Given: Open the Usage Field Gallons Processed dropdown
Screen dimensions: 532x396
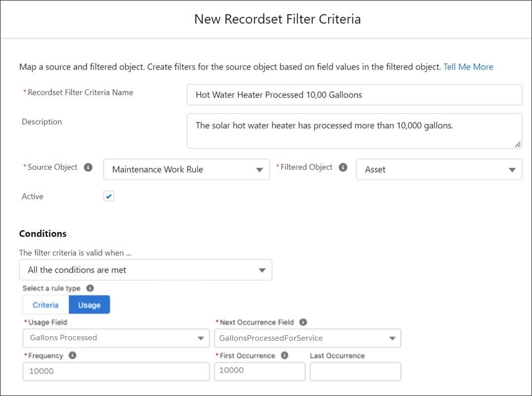Looking at the screenshot, I should click(116, 338).
